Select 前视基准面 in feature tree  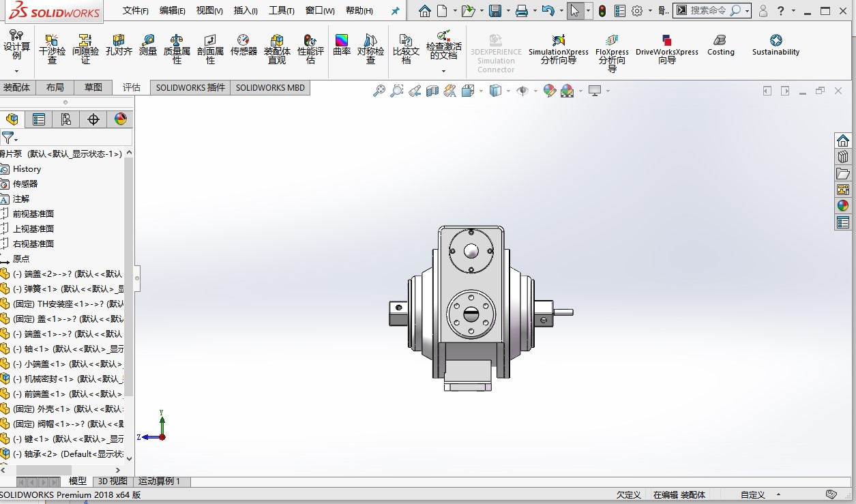33,214
